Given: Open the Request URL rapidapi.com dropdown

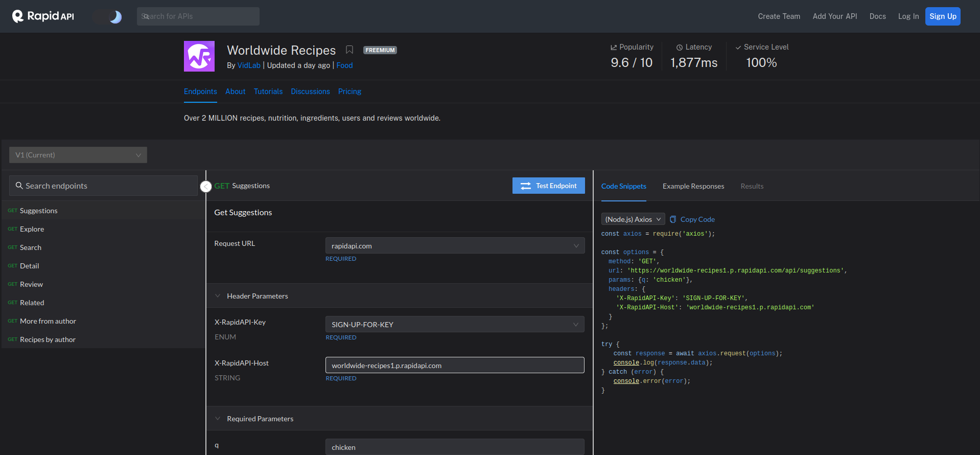Looking at the screenshot, I should [455, 245].
